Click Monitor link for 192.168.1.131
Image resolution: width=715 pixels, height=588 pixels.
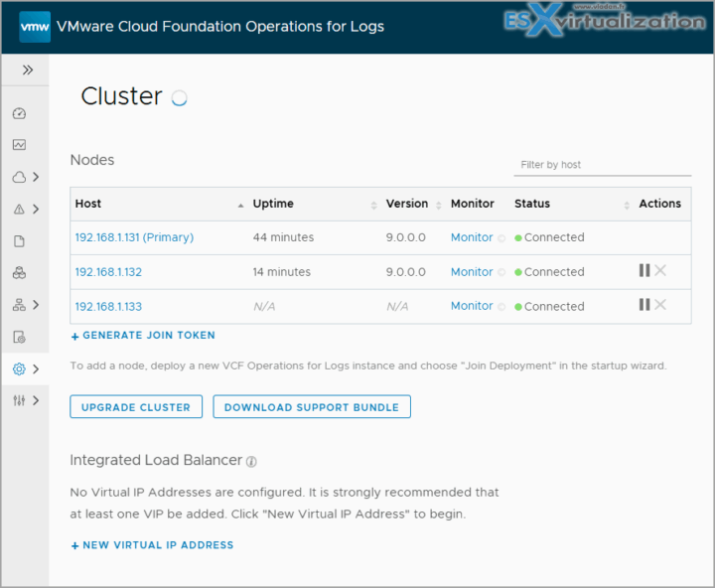pyautogui.click(x=472, y=237)
